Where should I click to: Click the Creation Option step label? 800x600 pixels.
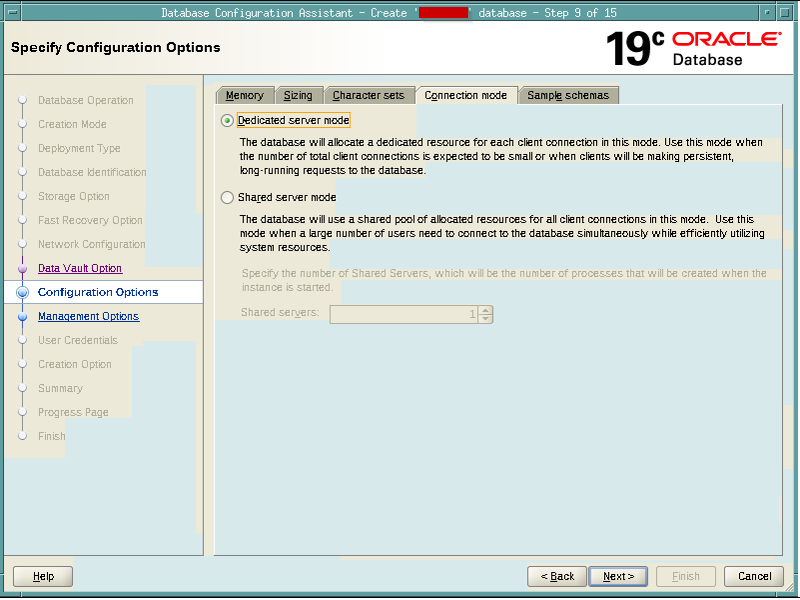click(74, 364)
